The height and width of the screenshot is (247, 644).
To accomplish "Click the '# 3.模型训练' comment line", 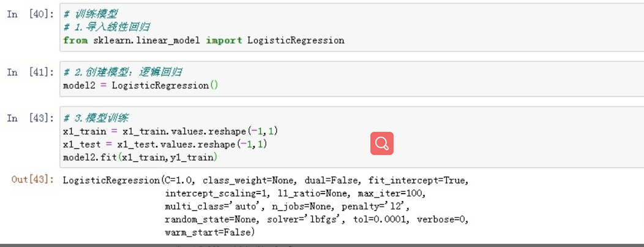I will 95,118.
